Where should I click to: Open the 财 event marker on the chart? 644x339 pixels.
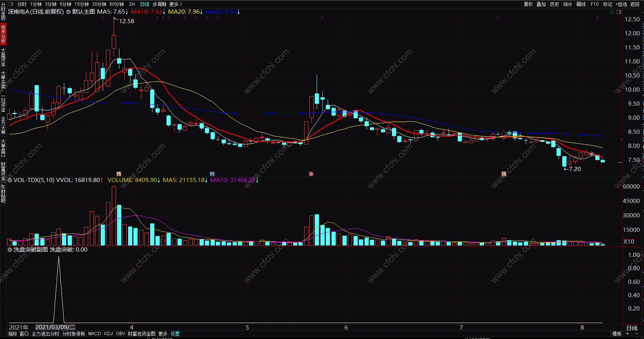[212, 174]
